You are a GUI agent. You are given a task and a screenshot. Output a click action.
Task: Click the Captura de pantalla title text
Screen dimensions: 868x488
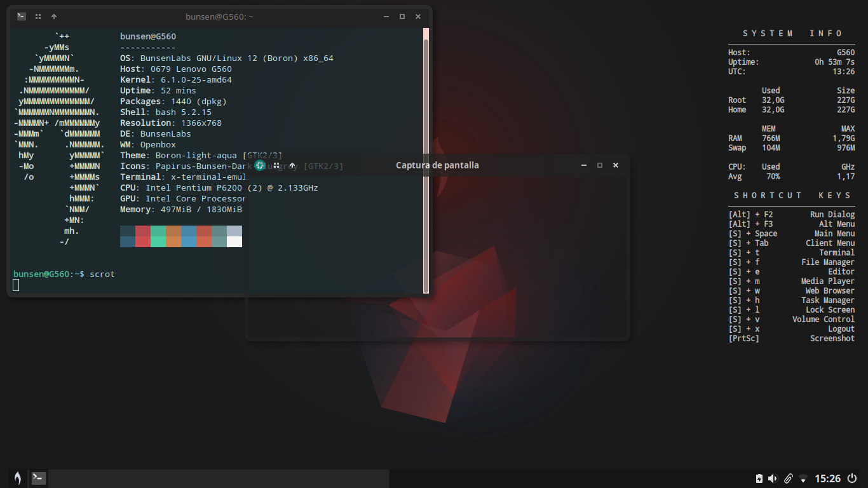[x=437, y=165]
